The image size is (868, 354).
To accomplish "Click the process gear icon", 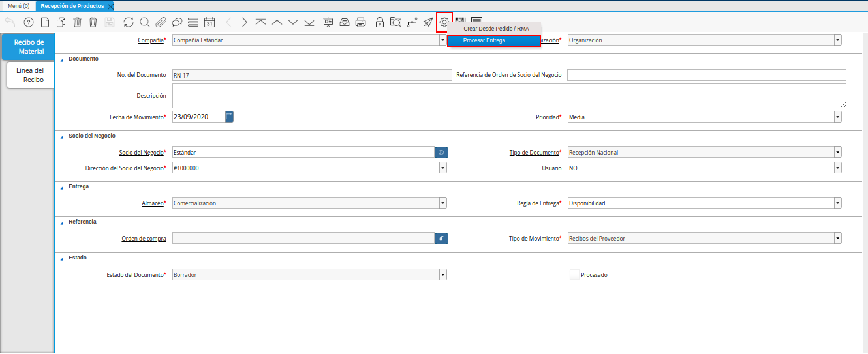I will click(444, 22).
